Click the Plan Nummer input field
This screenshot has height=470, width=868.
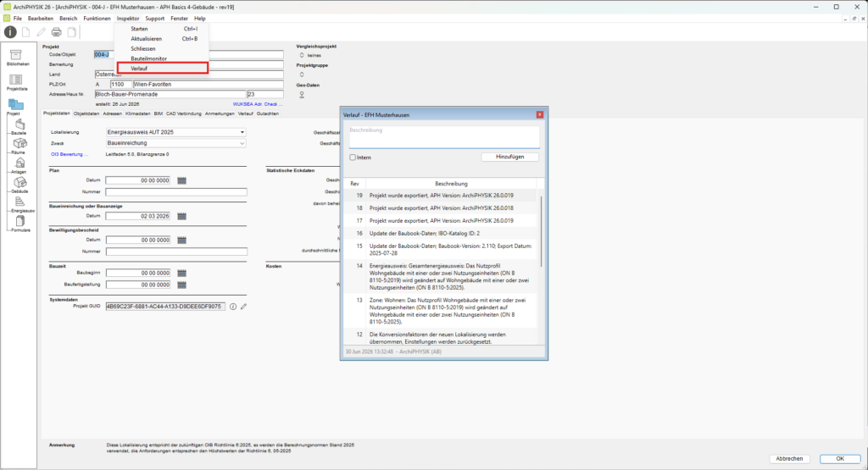point(176,192)
